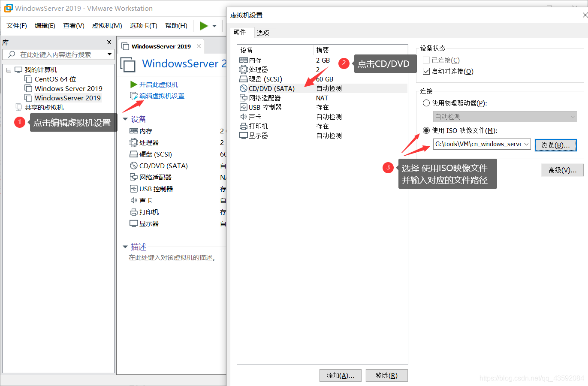Click the NAT summary value

(322, 98)
